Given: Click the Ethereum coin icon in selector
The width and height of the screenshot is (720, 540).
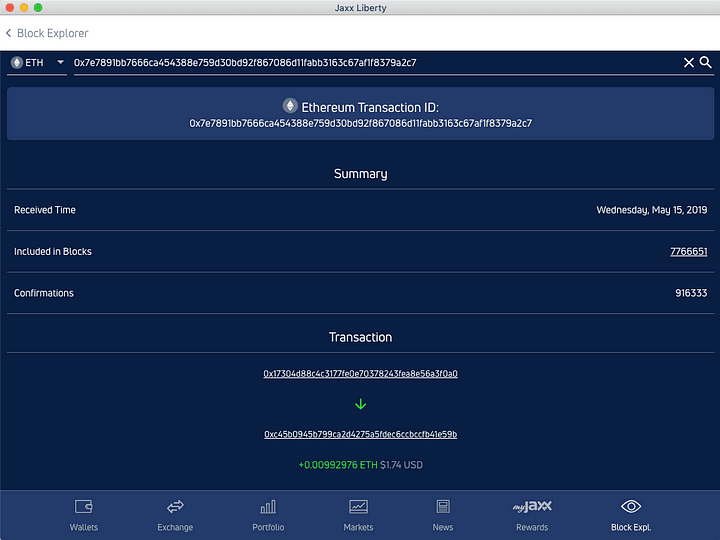Looking at the screenshot, I should click(17, 62).
